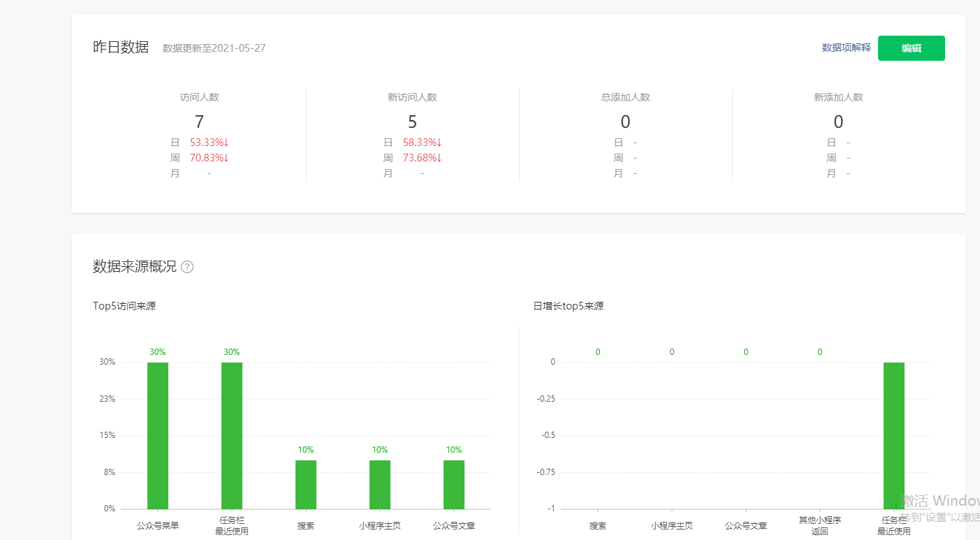The width and height of the screenshot is (980, 540).
Task: Click the 搜索 10% bar in Top5访问来源
Action: click(306, 485)
